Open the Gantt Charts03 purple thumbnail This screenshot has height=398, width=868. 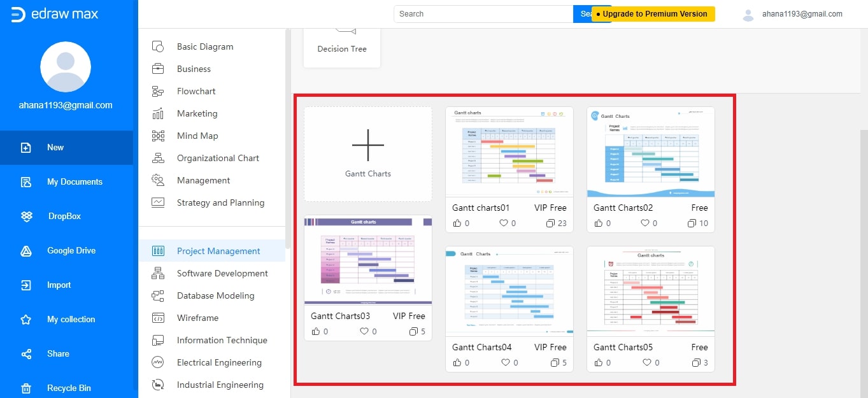(368, 260)
